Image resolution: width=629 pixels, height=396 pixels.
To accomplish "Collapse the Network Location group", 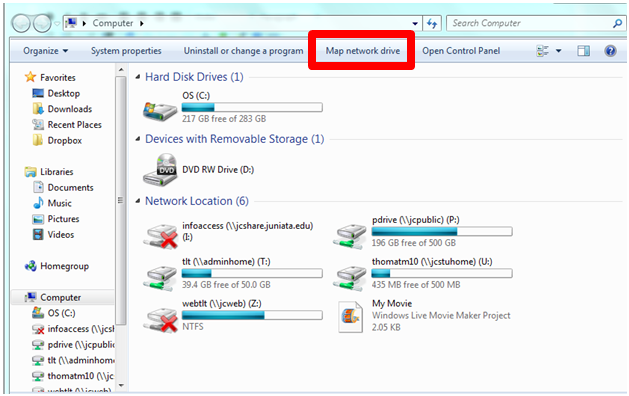I will [x=138, y=201].
